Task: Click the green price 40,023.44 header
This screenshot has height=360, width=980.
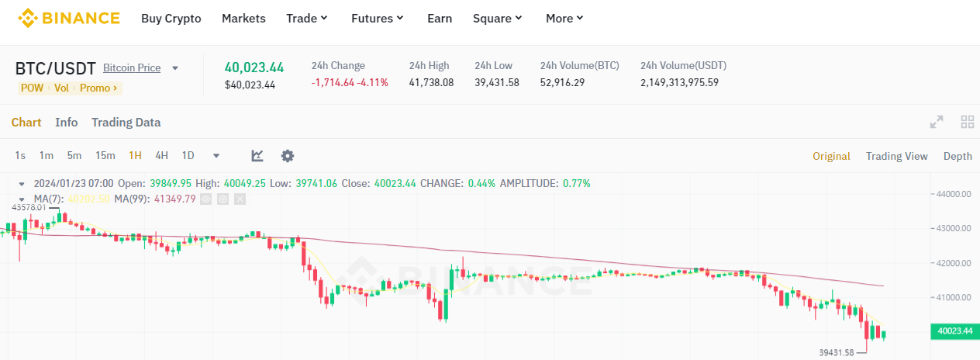Action: tap(254, 67)
